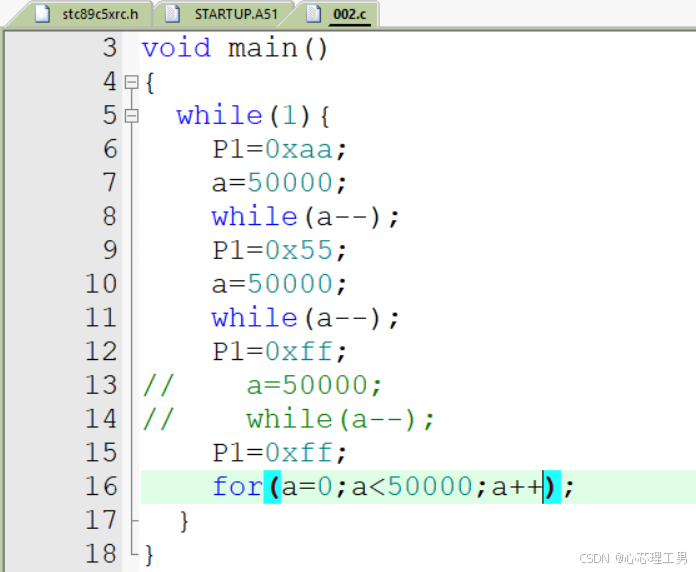The height and width of the screenshot is (572, 696).
Task: Click 'a<50000' in the for loop
Action: pos(412,487)
